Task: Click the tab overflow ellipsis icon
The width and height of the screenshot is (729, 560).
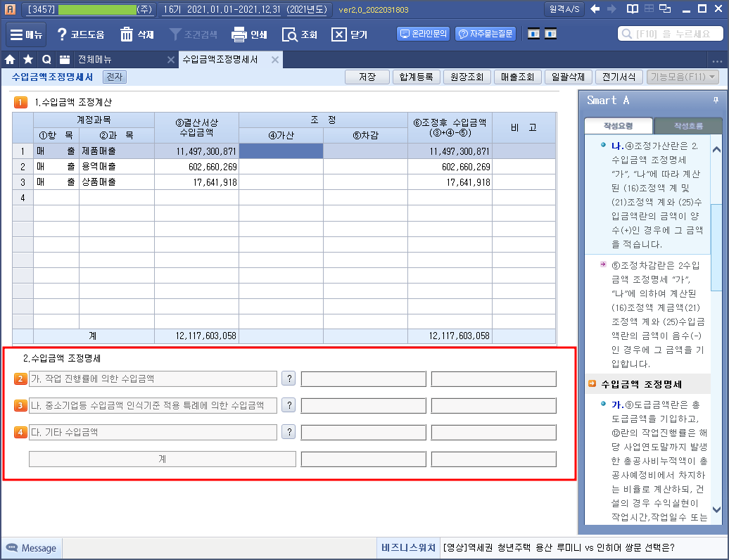Action: pos(717,61)
